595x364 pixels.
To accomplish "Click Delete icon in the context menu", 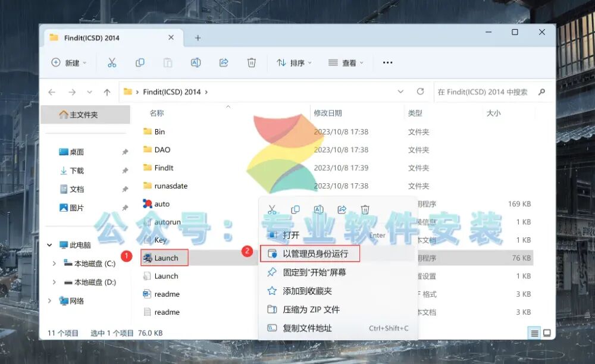I will click(x=365, y=209).
